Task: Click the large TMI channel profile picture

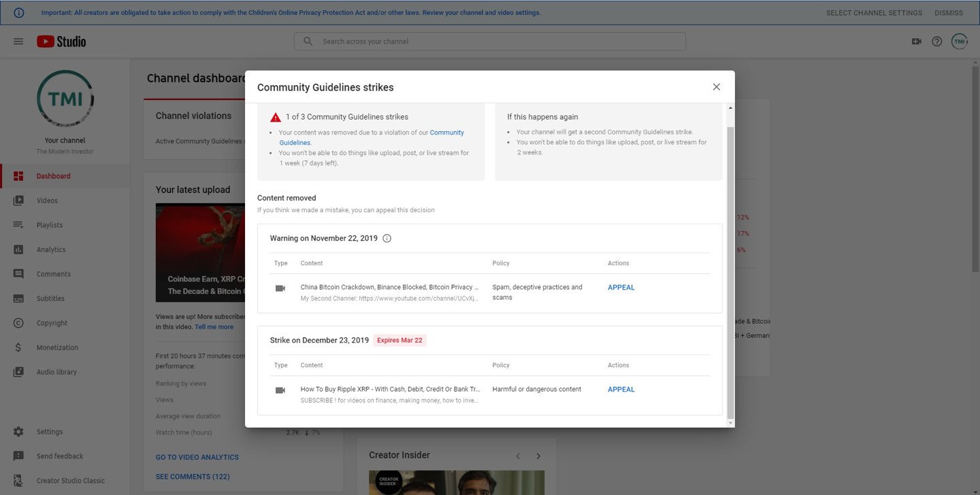Action: coord(65,99)
